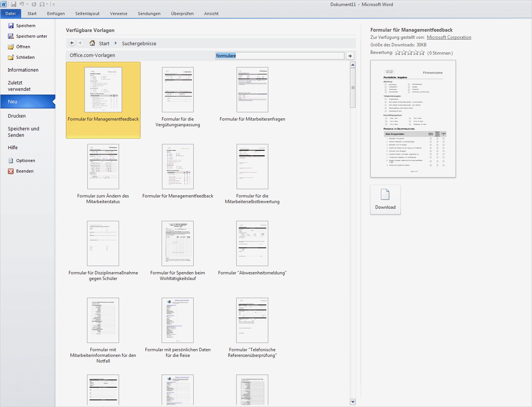This screenshot has width=532, height=407.
Task: Open the Microsoft Corporation link in the preview pane
Action: pos(449,37)
